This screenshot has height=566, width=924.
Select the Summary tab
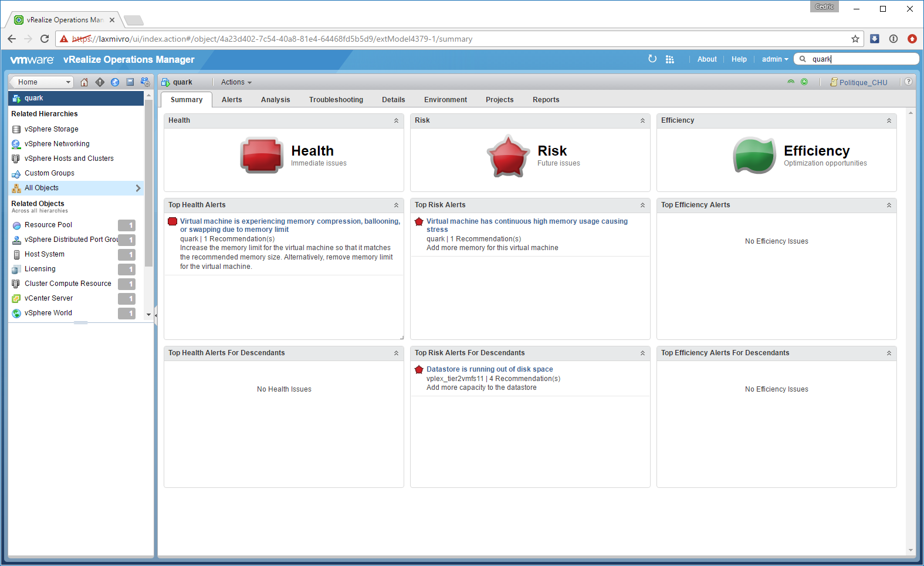click(x=187, y=100)
